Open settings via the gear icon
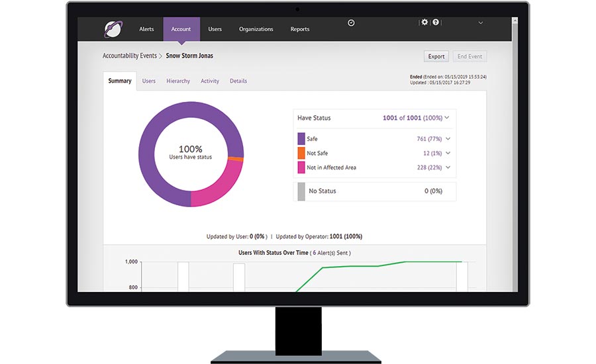This screenshot has height=364, width=596. tap(424, 23)
